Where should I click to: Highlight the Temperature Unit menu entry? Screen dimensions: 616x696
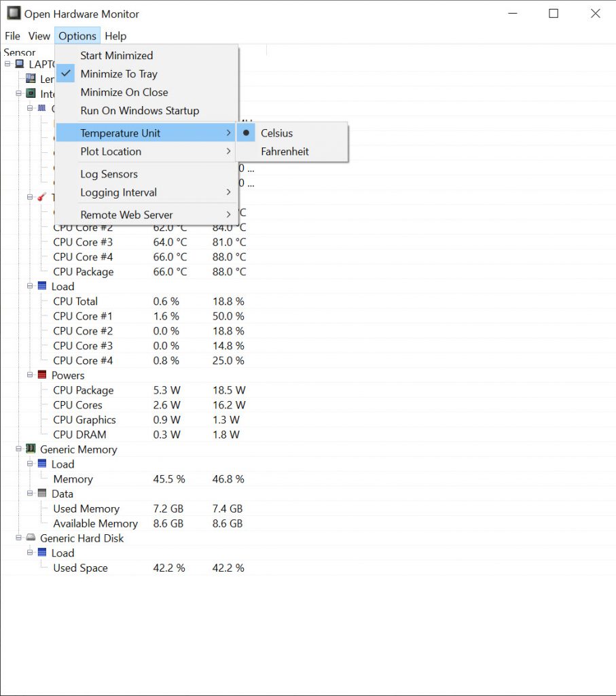(147, 133)
